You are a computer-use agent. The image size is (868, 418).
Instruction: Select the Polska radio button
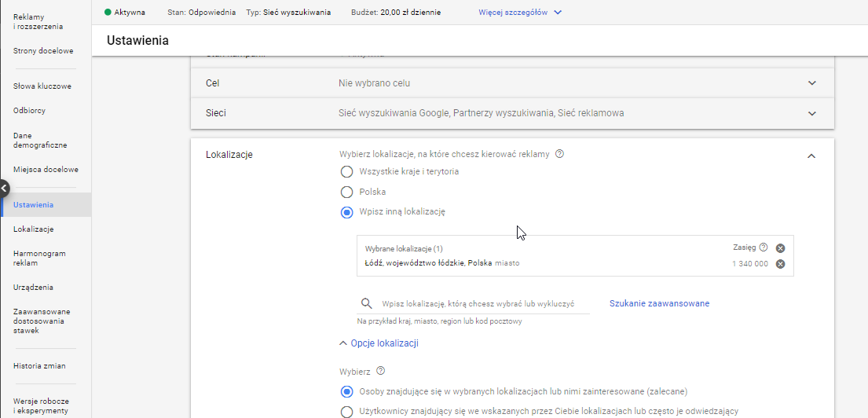click(346, 192)
